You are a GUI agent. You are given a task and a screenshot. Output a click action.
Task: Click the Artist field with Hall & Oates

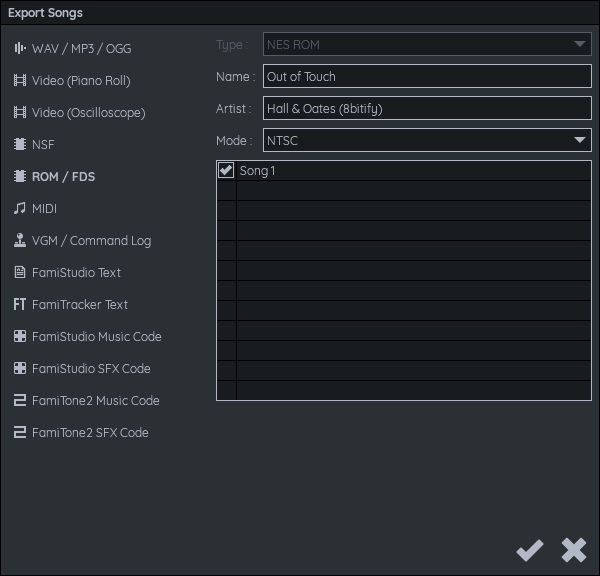427,108
